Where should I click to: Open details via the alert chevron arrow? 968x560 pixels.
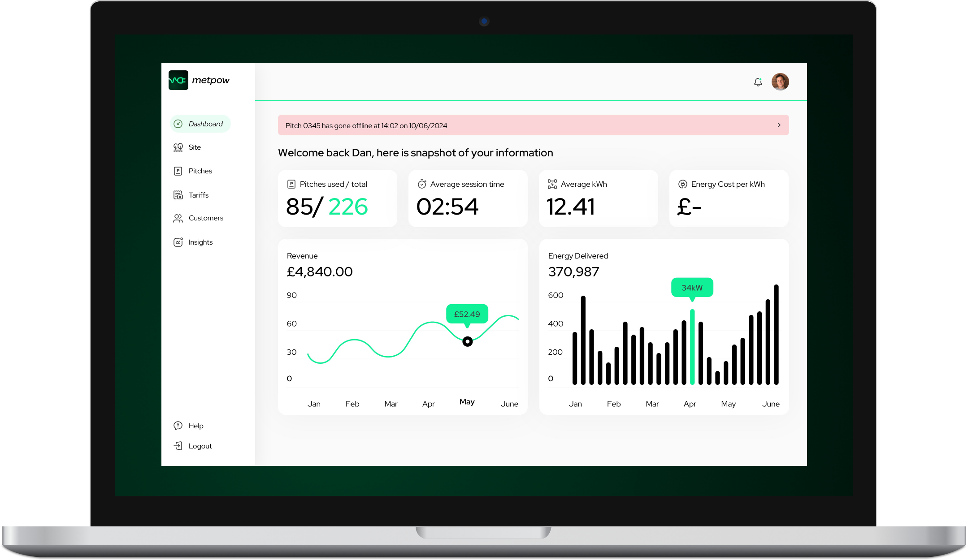(779, 125)
